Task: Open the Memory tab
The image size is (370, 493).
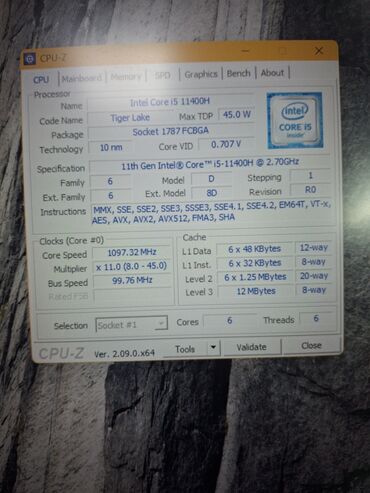Action: pos(126,77)
